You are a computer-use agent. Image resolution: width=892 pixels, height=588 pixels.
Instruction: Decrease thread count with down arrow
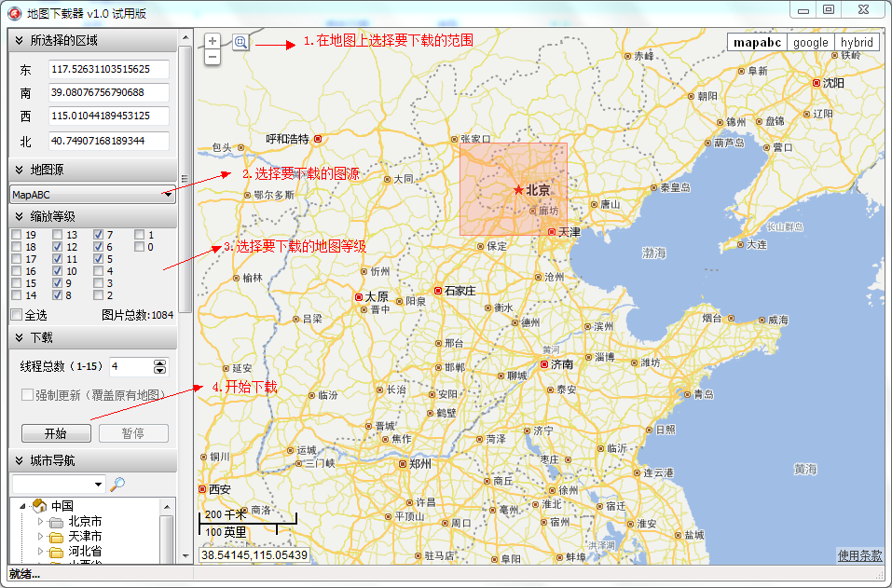coord(160,371)
